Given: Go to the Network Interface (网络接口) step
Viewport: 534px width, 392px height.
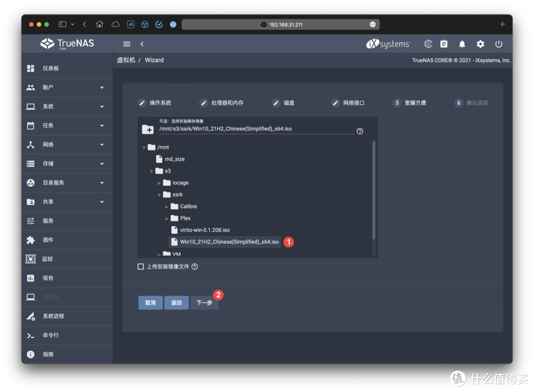Looking at the screenshot, I should tap(348, 103).
